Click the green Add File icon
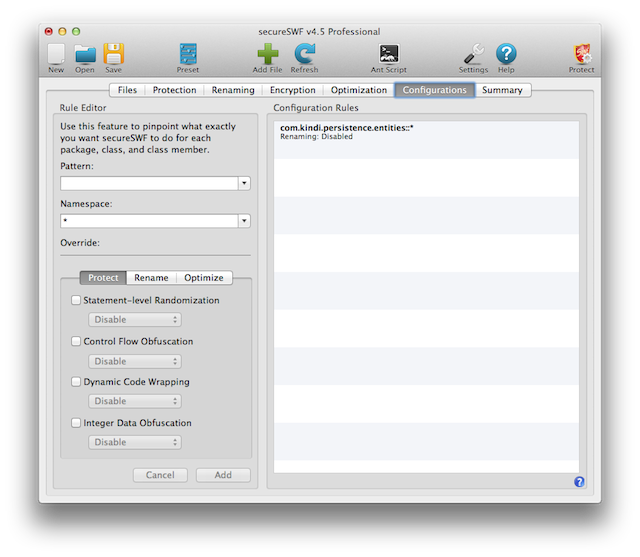Image resolution: width=640 pixels, height=557 pixels. pos(267,54)
